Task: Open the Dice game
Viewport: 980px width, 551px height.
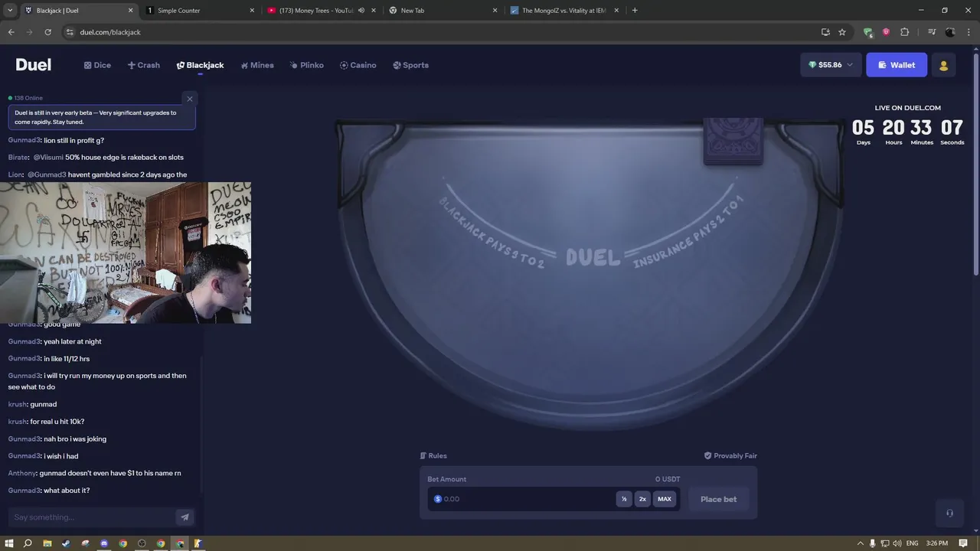Action: click(x=97, y=65)
